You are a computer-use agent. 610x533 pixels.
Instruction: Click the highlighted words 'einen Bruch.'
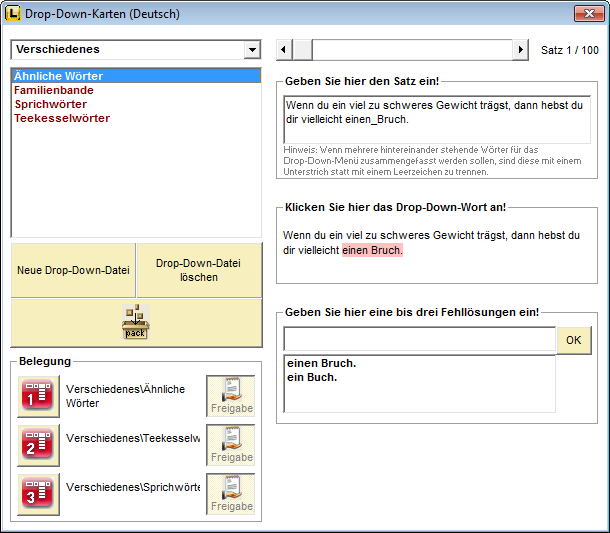[372, 250]
